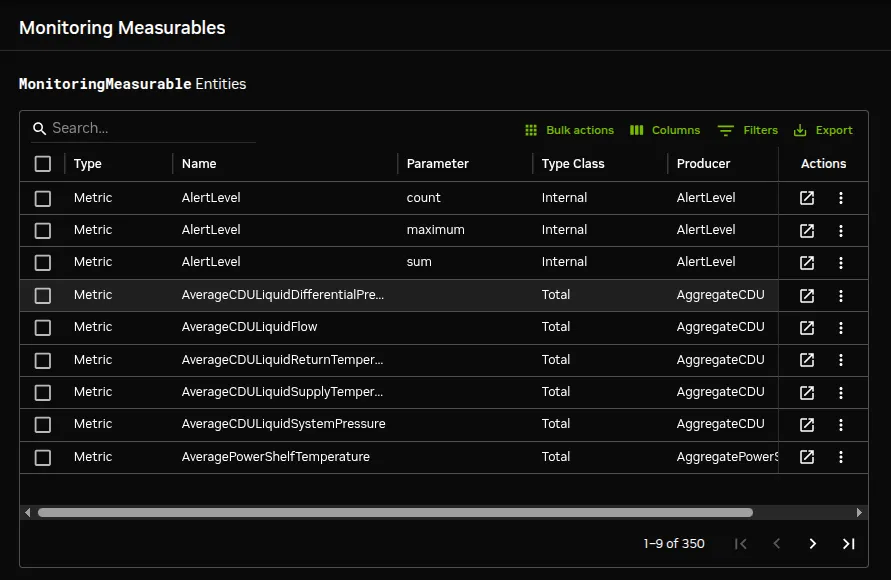The width and height of the screenshot is (891, 580).
Task: Open more actions for AveragePowerShelfTemperature row
Action: click(841, 457)
